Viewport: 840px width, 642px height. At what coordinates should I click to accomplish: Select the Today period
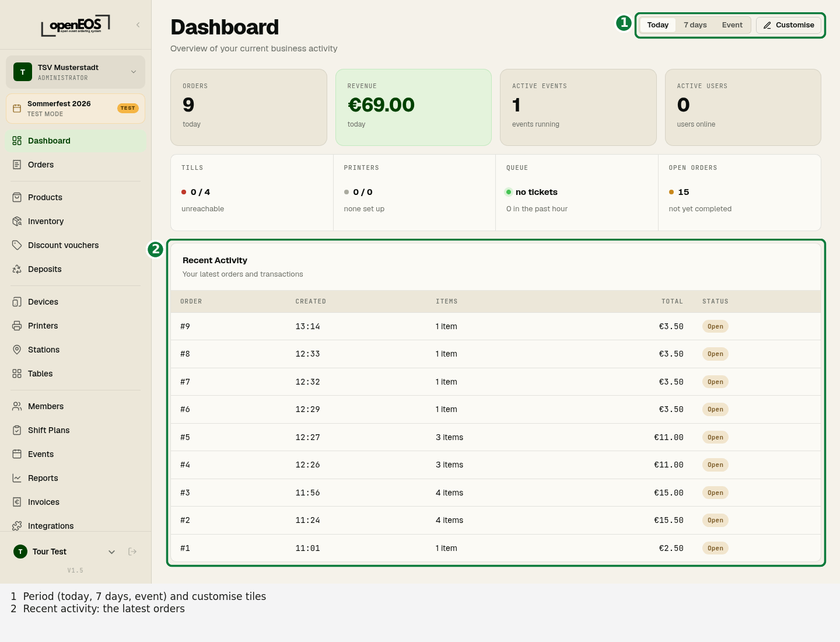click(x=657, y=25)
